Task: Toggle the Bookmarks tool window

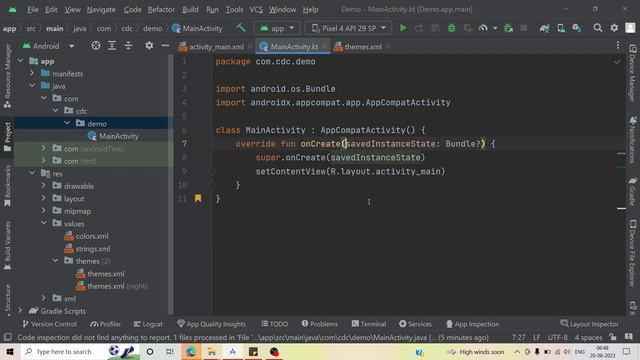Action: (x=7, y=186)
